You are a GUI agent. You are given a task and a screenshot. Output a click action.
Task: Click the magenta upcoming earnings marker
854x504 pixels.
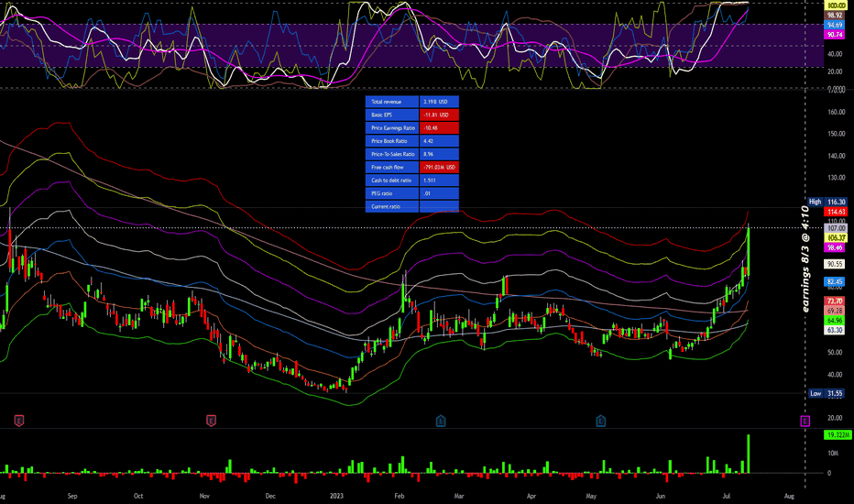pos(805,421)
